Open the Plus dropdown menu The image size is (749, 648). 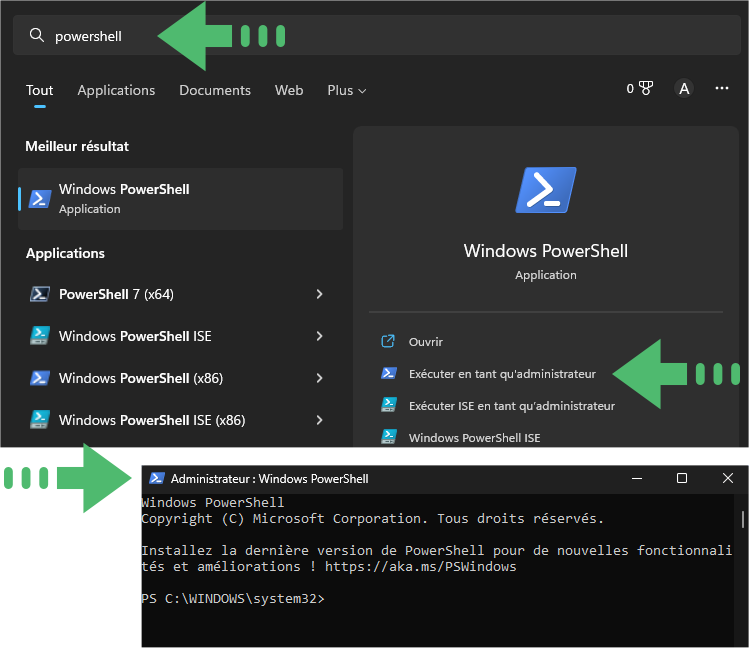pyautogui.click(x=347, y=90)
